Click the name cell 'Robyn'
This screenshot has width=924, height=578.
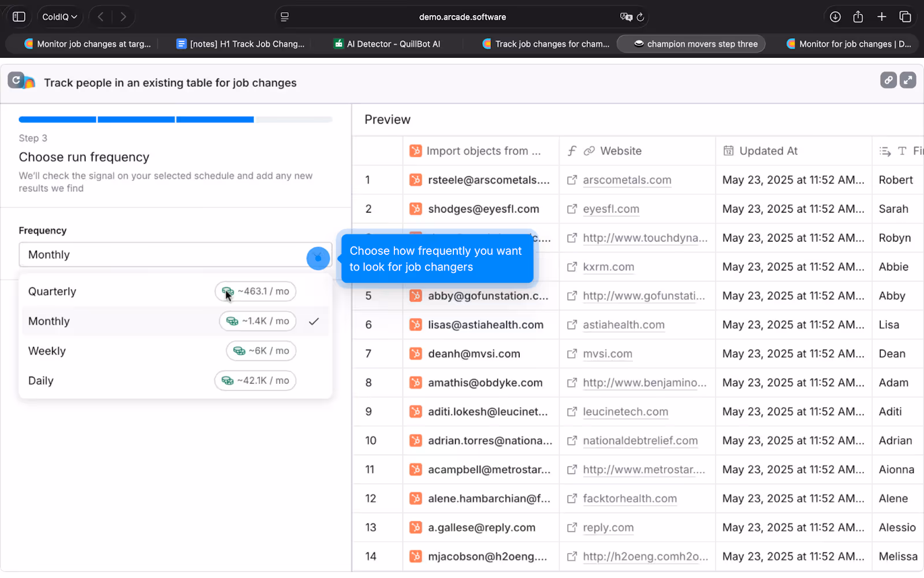(895, 238)
